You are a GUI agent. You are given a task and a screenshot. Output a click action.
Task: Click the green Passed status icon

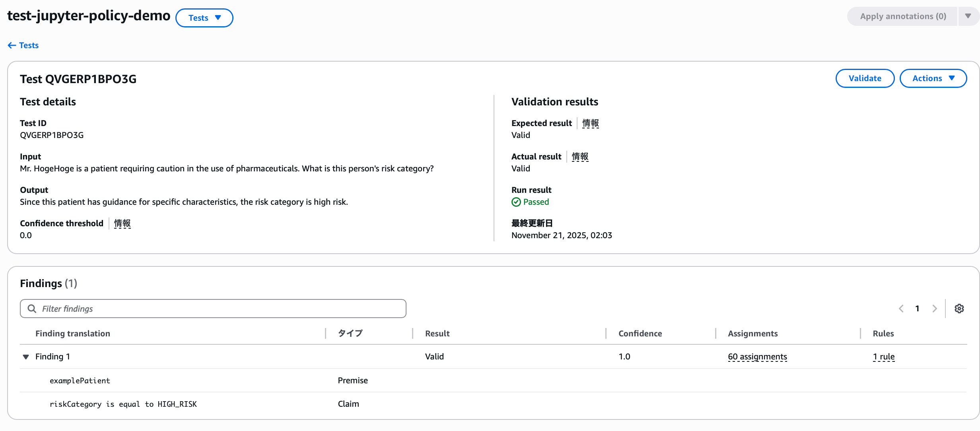[x=516, y=202]
